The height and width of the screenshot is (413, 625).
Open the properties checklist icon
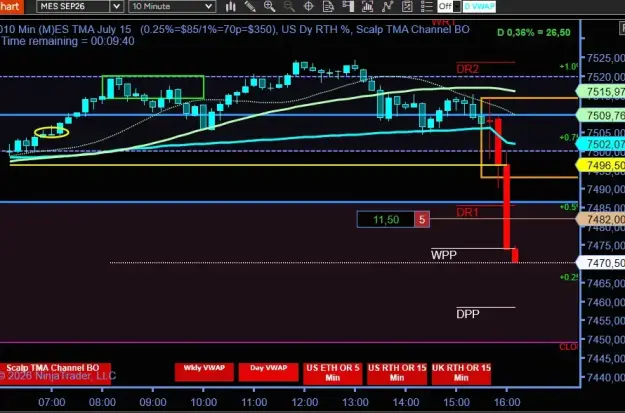coord(426,6)
